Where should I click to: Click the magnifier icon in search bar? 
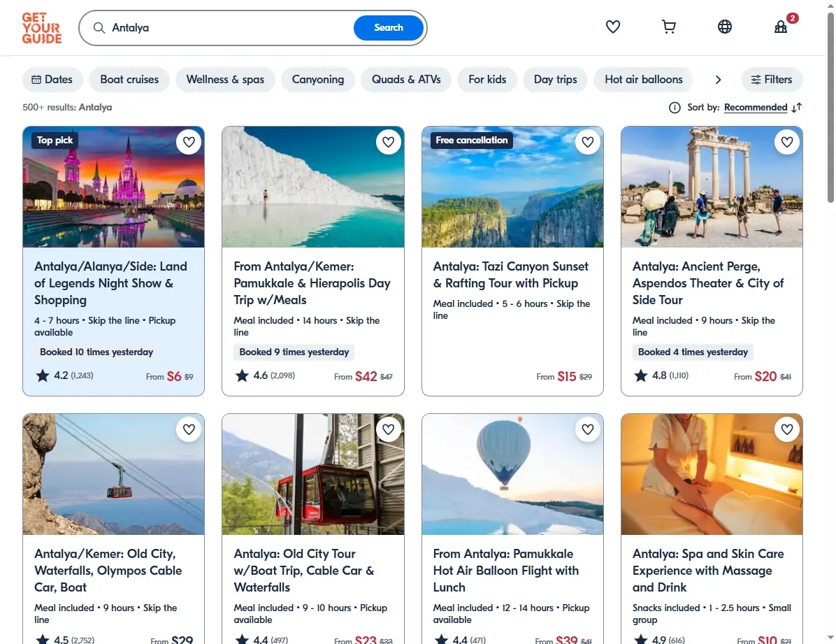pos(99,28)
